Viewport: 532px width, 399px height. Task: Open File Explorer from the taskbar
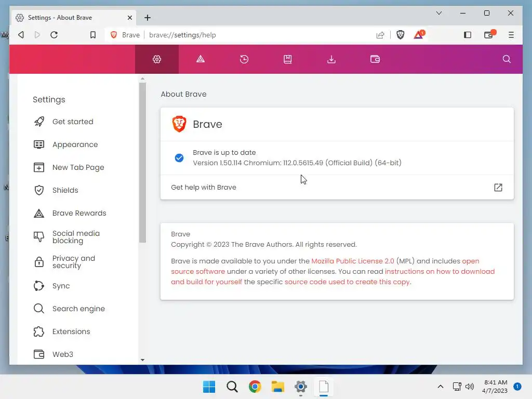point(278,387)
